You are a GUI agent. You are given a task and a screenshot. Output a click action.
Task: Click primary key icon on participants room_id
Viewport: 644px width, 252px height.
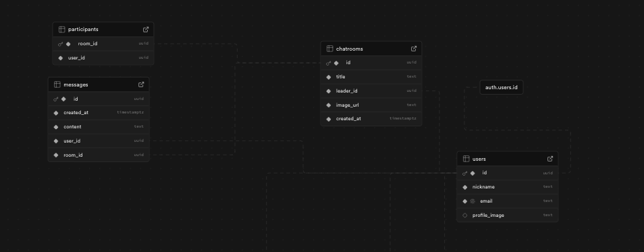click(60, 44)
